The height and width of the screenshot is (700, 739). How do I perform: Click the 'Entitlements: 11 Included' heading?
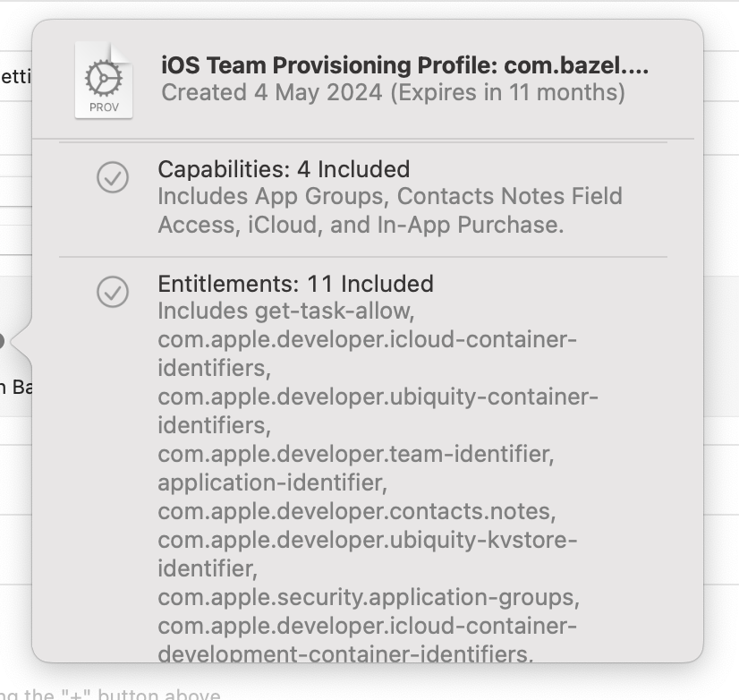[x=295, y=284]
